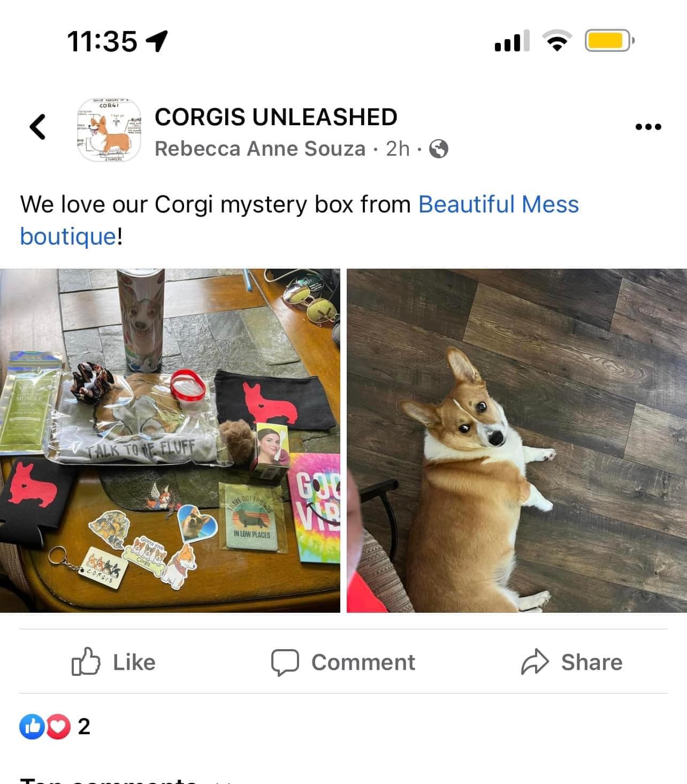Screen dimensions: 687x784
Task: Tap the speech bubble Comment icon
Action: (285, 663)
